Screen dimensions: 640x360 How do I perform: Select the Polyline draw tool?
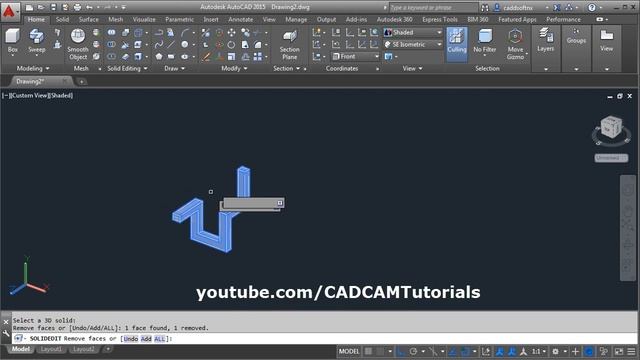159,32
